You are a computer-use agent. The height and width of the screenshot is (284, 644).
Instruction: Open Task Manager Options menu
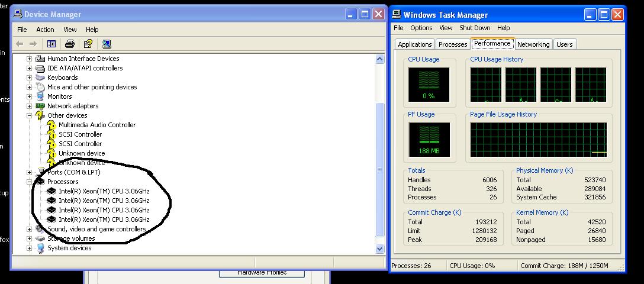pos(421,28)
